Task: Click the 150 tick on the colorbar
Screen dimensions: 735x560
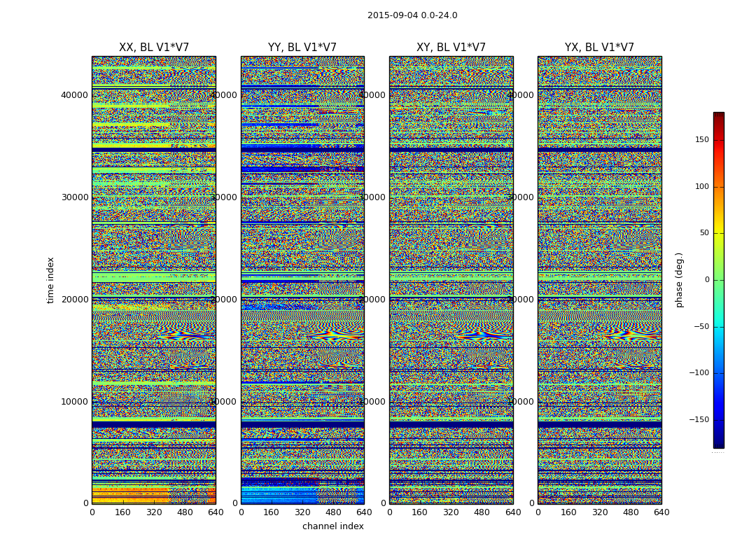Action: click(702, 139)
